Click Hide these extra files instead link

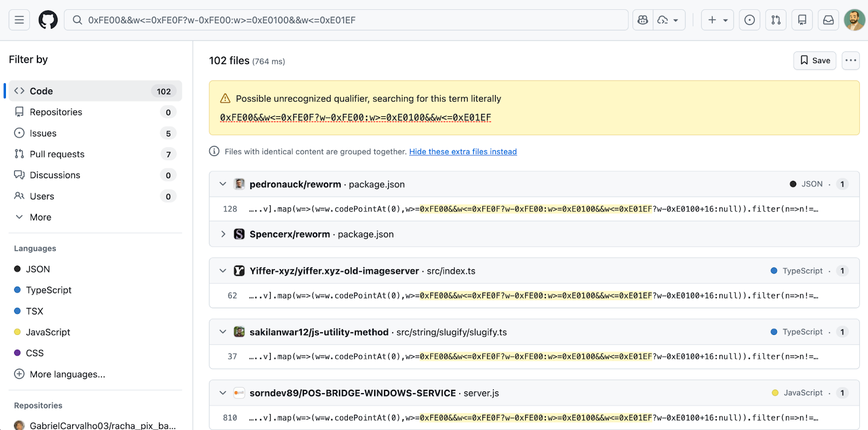pos(463,151)
